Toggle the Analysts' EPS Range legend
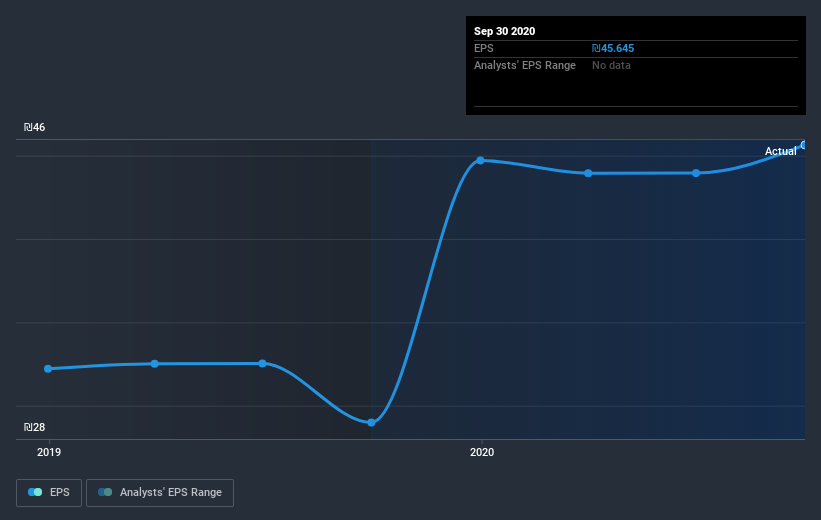This screenshot has height=520, width=821. pos(160,493)
